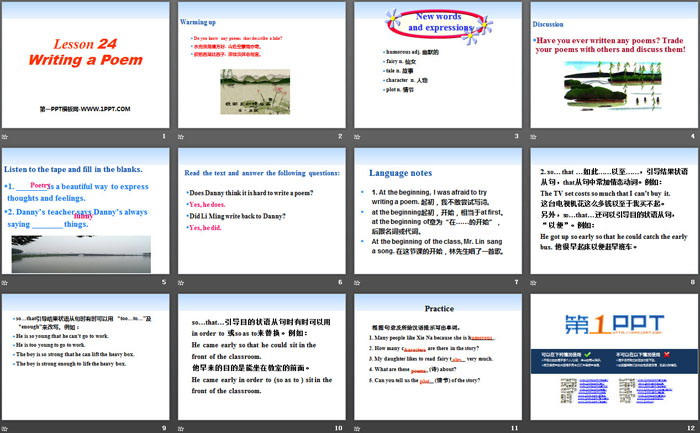Click the slide number 11 label
700x433 pixels.
[515, 428]
